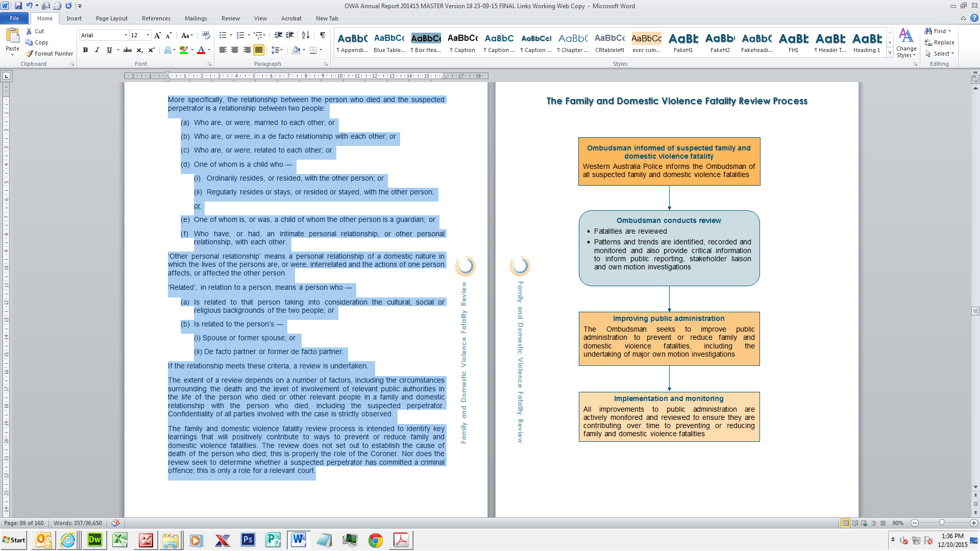Open Excel from the taskbar

tap(120, 540)
